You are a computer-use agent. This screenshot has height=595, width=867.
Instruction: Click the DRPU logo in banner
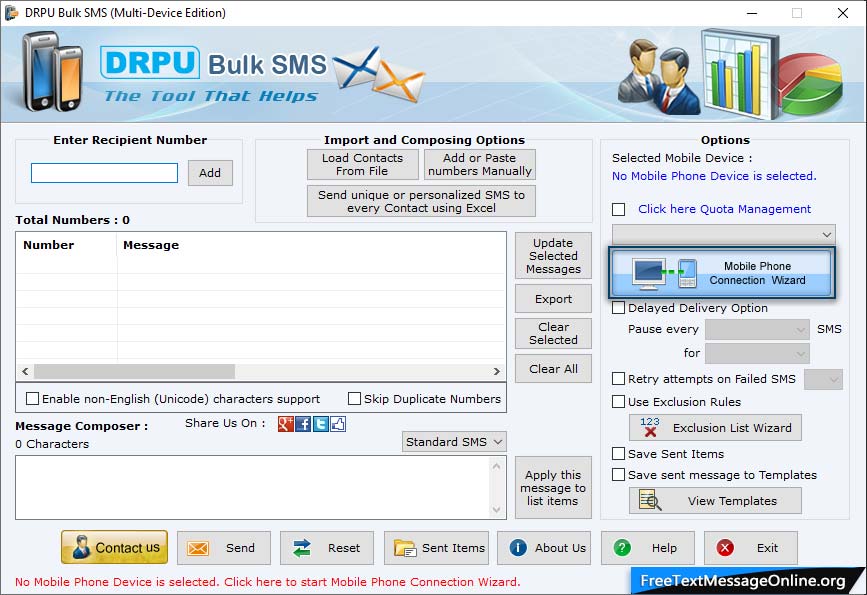tap(150, 62)
